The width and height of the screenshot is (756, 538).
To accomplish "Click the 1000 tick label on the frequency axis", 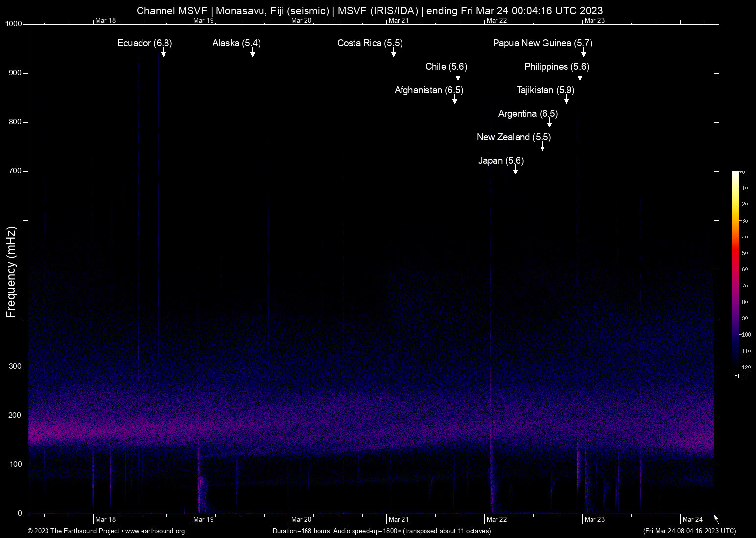I will click(13, 24).
